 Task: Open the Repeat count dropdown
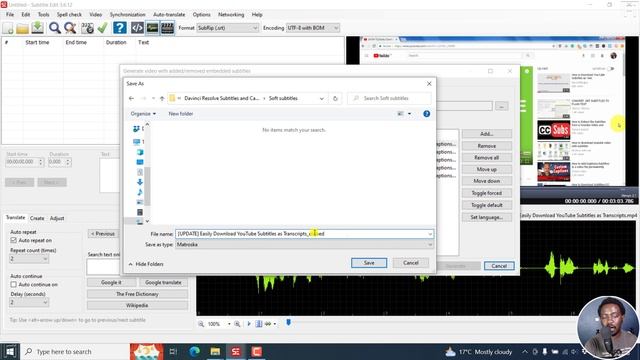(x=29, y=259)
